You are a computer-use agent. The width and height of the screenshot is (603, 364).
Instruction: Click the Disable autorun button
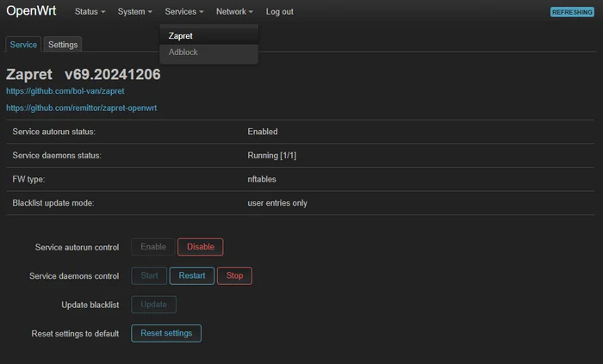[201, 247]
